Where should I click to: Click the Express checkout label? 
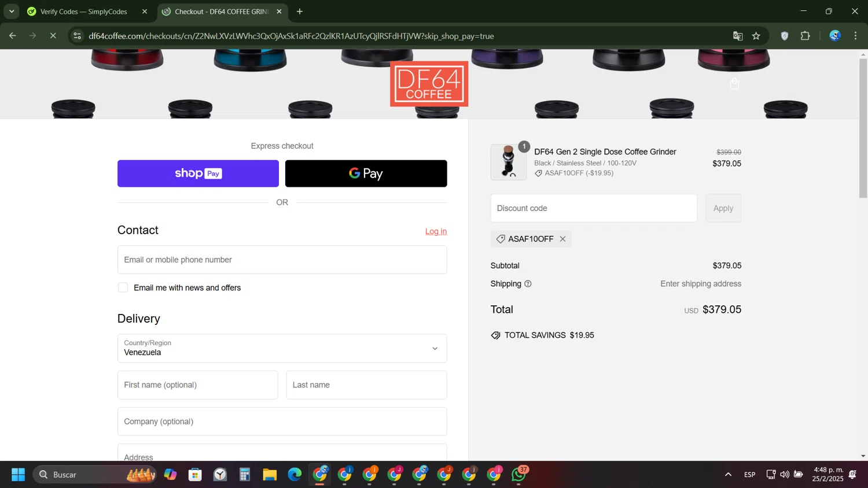click(282, 146)
